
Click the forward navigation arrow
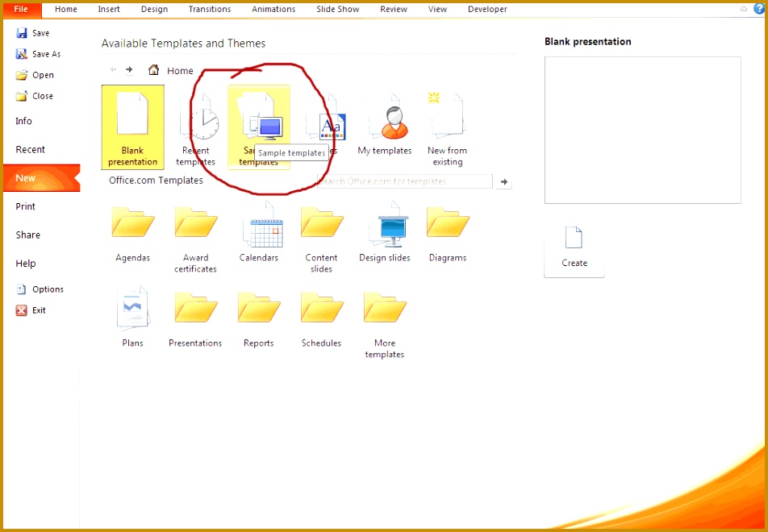tap(129, 70)
